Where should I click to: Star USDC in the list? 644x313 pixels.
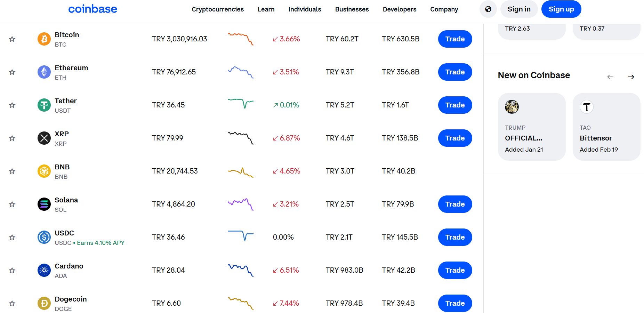[12, 237]
